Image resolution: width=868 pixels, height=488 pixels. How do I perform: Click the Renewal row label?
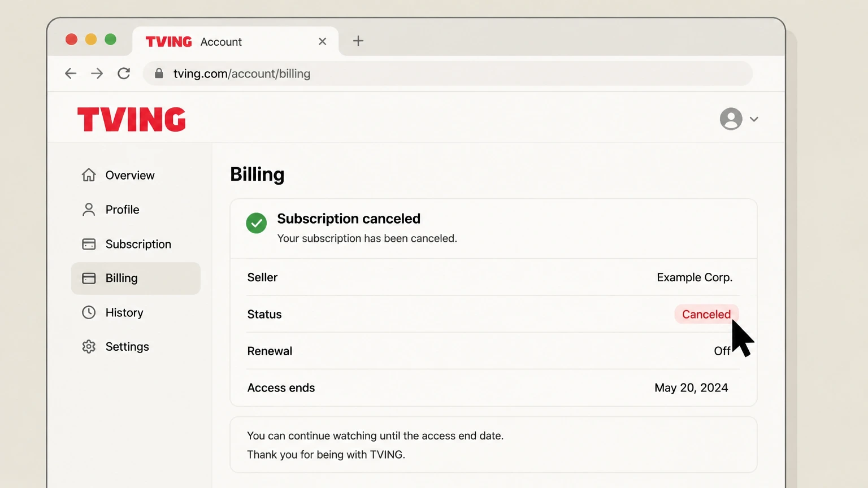tap(270, 351)
